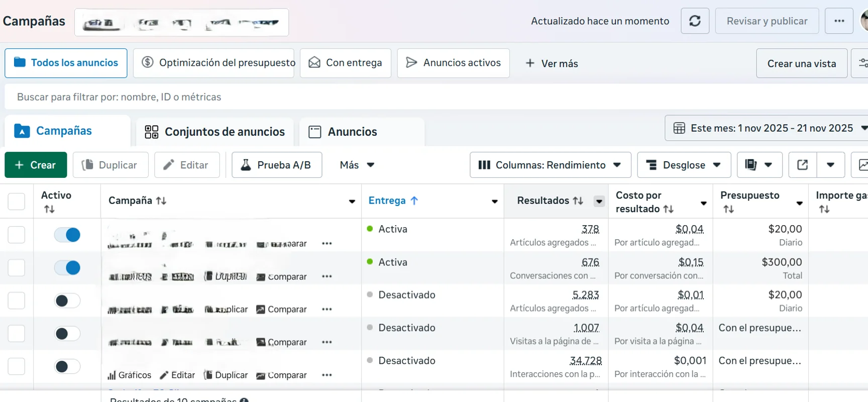Click the magnifier-free search filter field

(x=436, y=97)
